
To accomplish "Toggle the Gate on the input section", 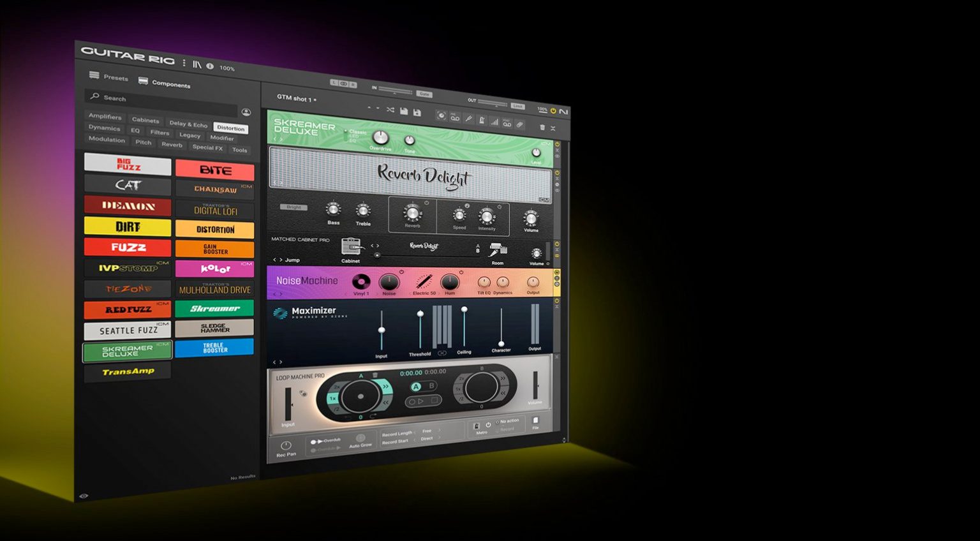I will pyautogui.click(x=424, y=93).
